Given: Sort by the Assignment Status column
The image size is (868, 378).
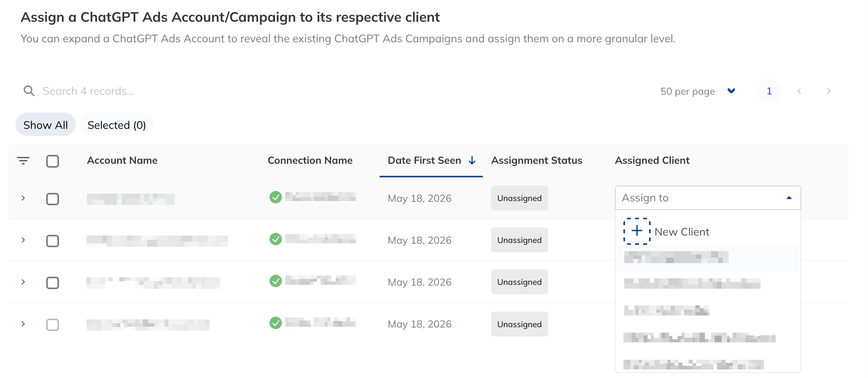Looking at the screenshot, I should pos(536,160).
